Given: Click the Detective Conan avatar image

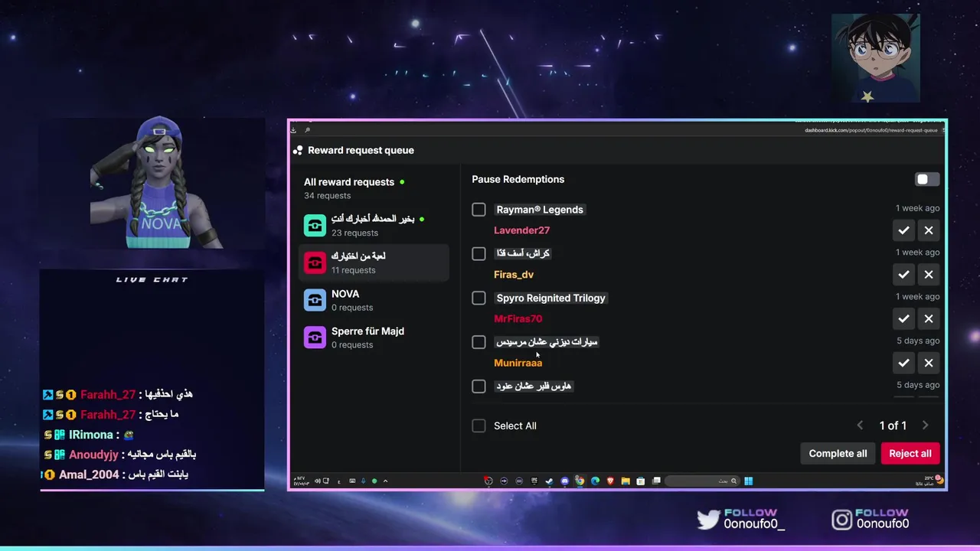Looking at the screenshot, I should [876, 58].
